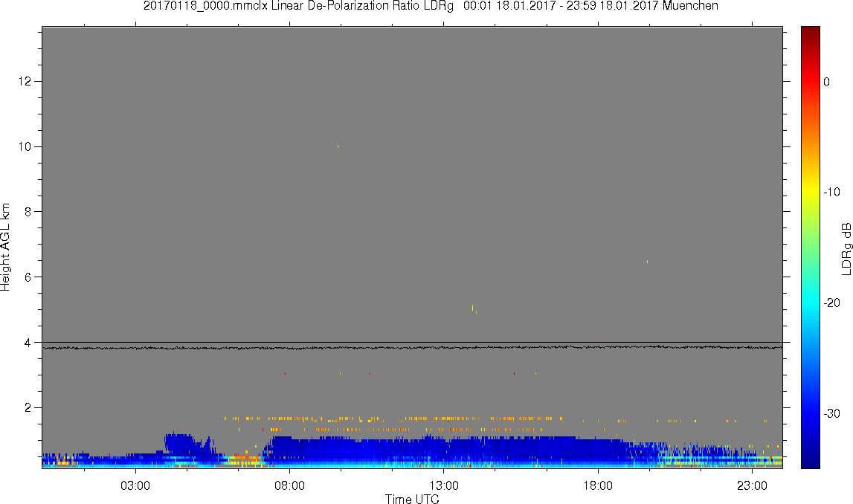853x504 pixels.
Task: Click the dark red top of colorbar
Action: coord(810,33)
